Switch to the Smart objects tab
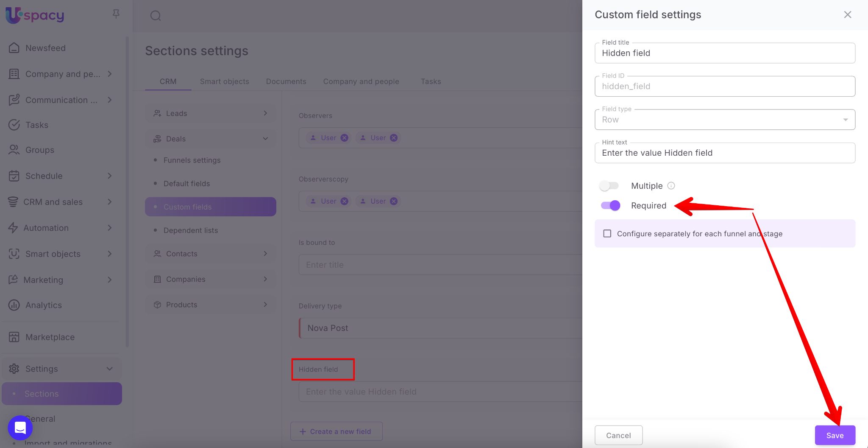The height and width of the screenshot is (448, 868). pyautogui.click(x=224, y=81)
